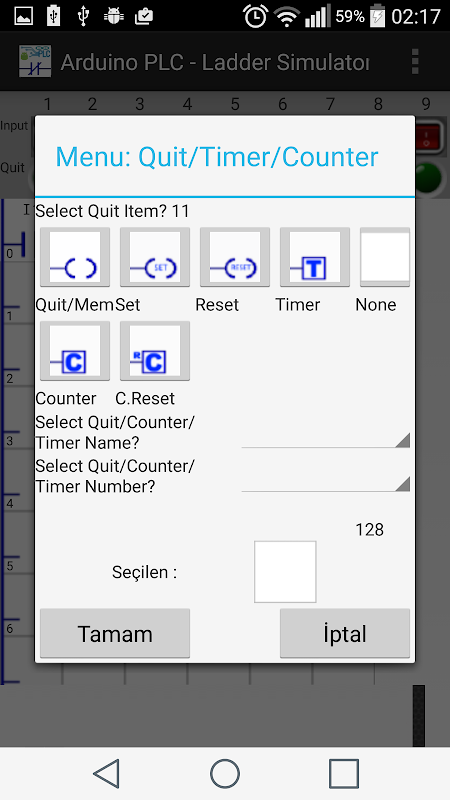This screenshot has width=450, height=800.
Task: Confirm with the Tamam button
Action: (115, 634)
